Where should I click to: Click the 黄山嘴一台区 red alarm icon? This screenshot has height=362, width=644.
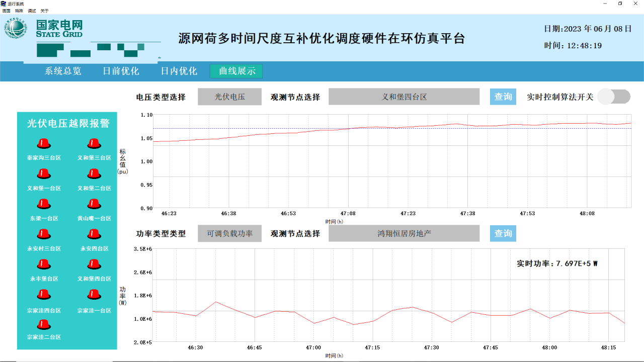(94, 204)
